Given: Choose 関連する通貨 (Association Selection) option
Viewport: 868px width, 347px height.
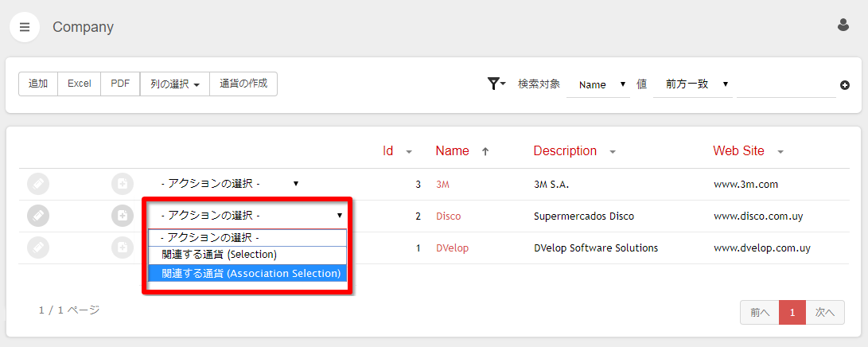Looking at the screenshot, I should point(247,274).
